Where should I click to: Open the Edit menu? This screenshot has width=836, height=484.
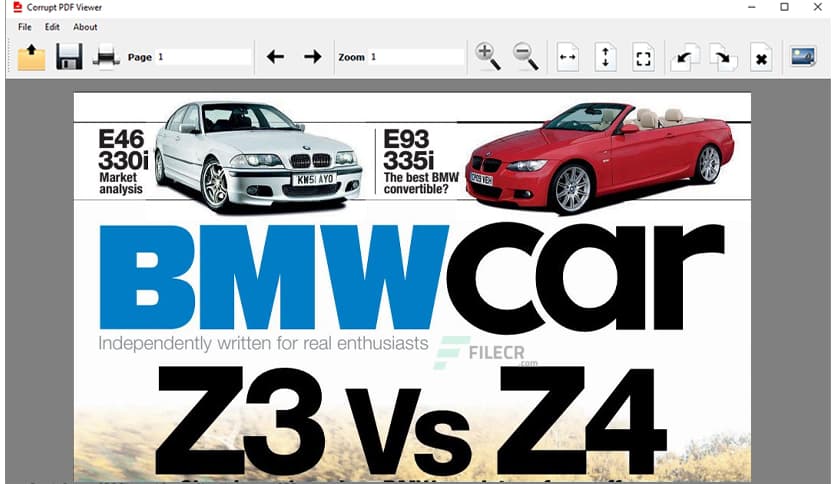point(52,27)
